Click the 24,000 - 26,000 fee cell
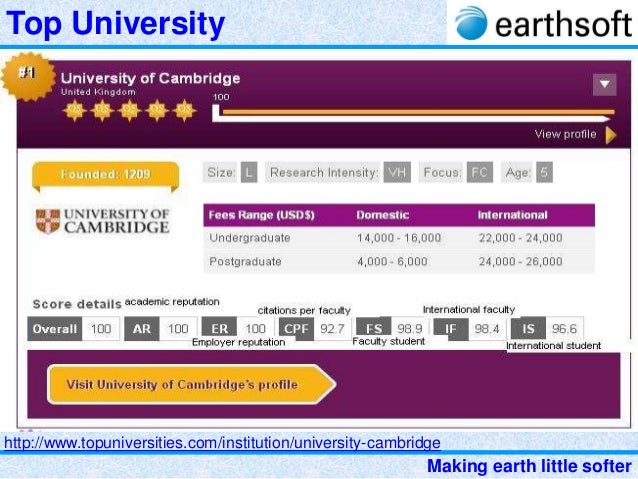 [520, 261]
